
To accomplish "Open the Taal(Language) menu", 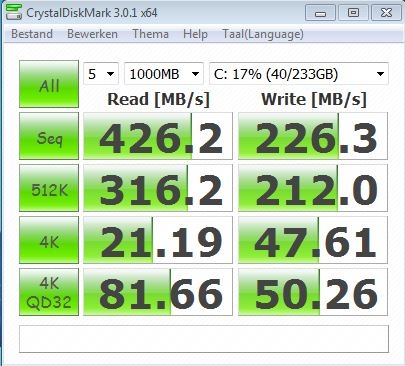I will (263, 34).
